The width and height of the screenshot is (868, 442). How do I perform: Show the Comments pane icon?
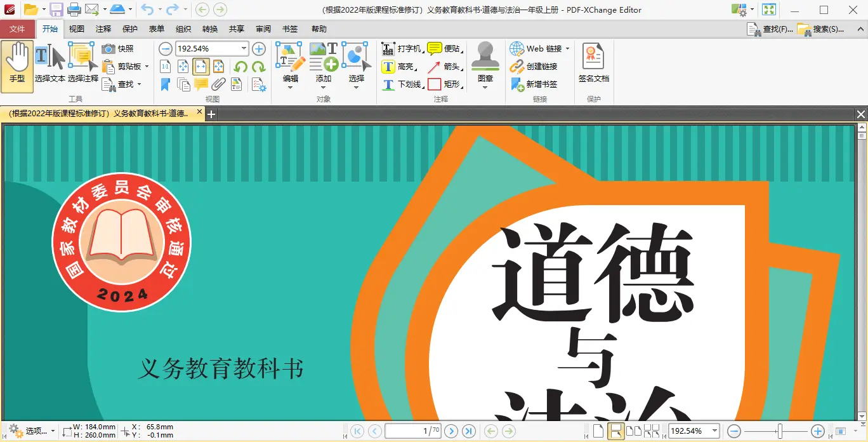201,84
